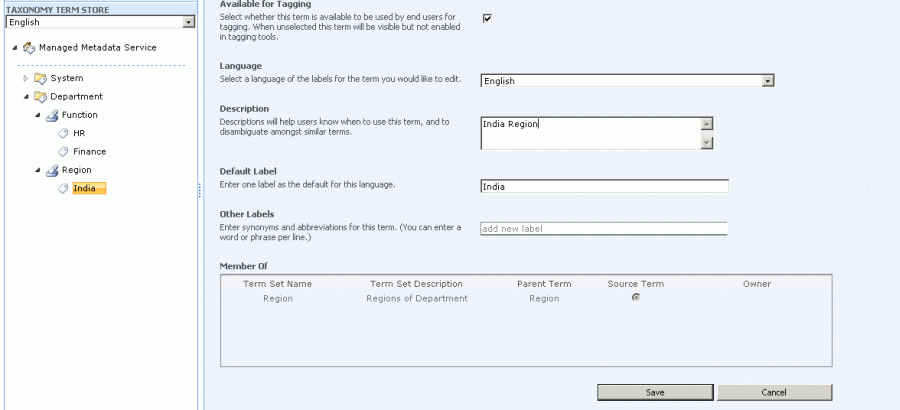Uncheck the Available for Tagging checkbox
Screen dimensions: 900x410
(487, 18)
